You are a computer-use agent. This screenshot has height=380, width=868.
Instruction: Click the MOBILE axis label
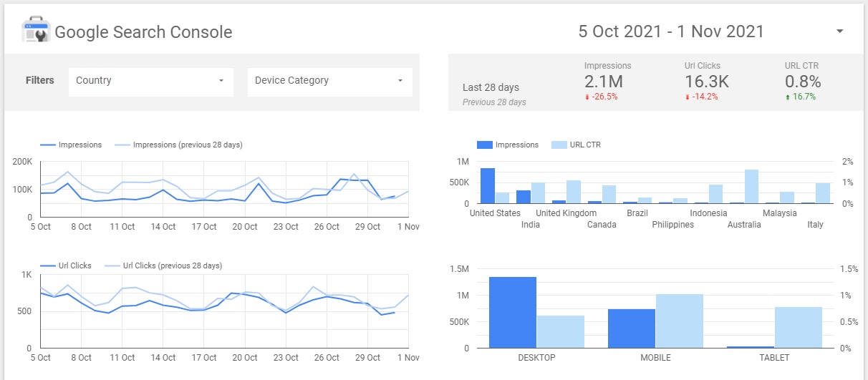pyautogui.click(x=655, y=358)
